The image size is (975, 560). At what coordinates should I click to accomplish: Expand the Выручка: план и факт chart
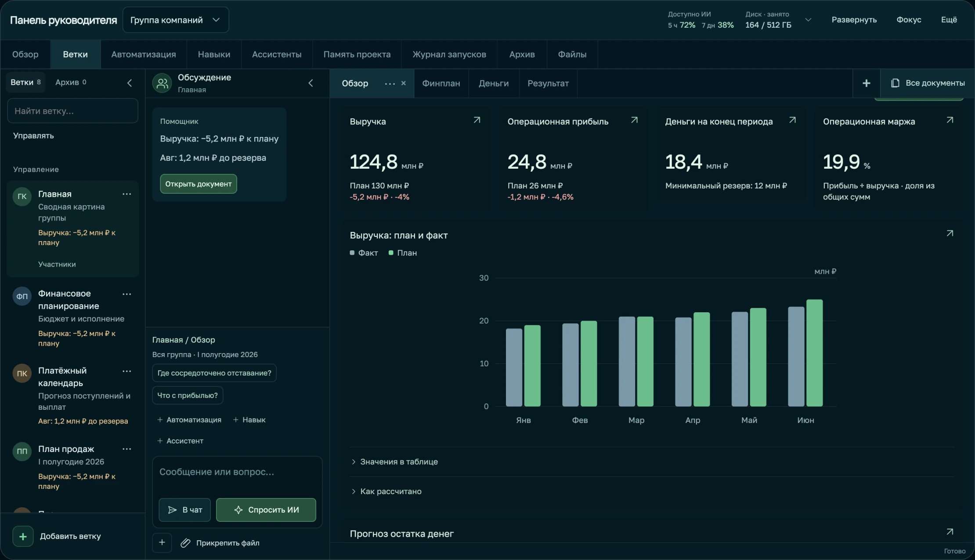(x=950, y=233)
